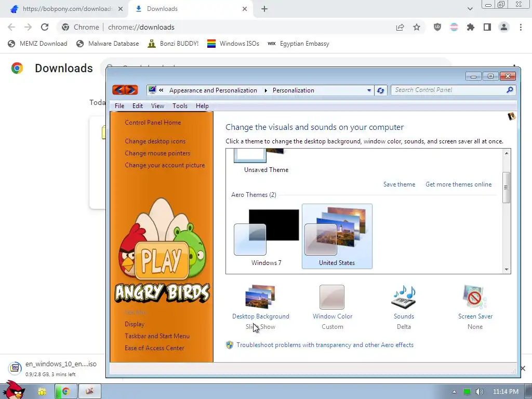Viewport: 532px width, 399px height.
Task: Select the Windows 7 Aero theme
Action: pyautogui.click(x=267, y=236)
